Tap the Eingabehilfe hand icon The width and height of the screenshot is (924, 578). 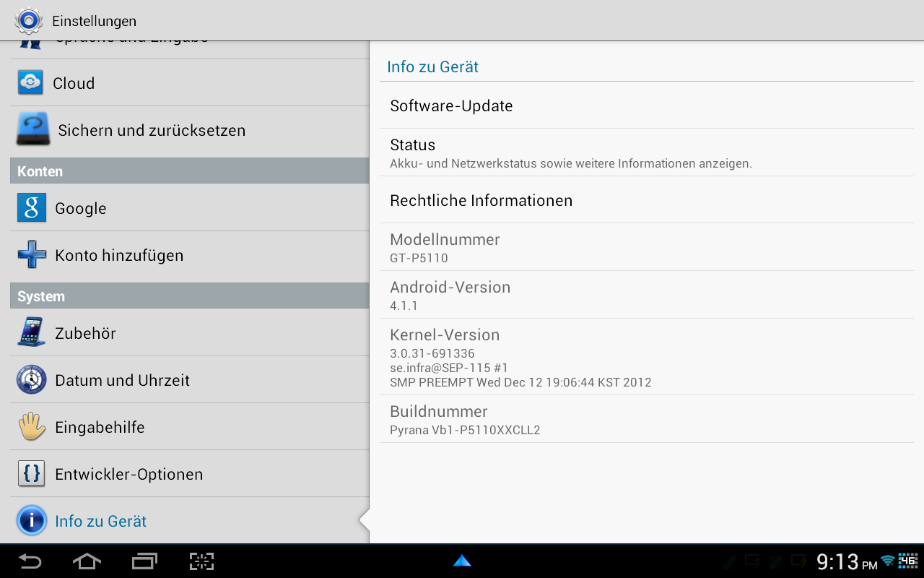tap(31, 427)
